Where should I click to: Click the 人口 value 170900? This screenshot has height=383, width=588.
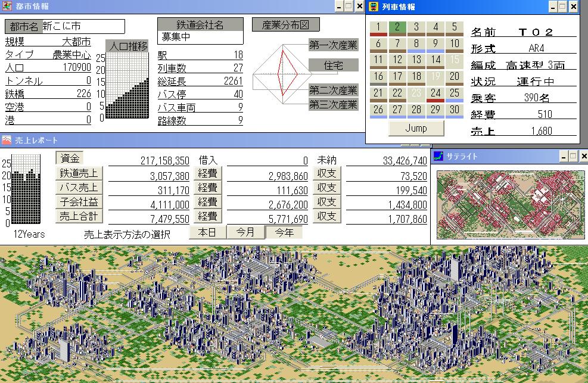[x=76, y=67]
